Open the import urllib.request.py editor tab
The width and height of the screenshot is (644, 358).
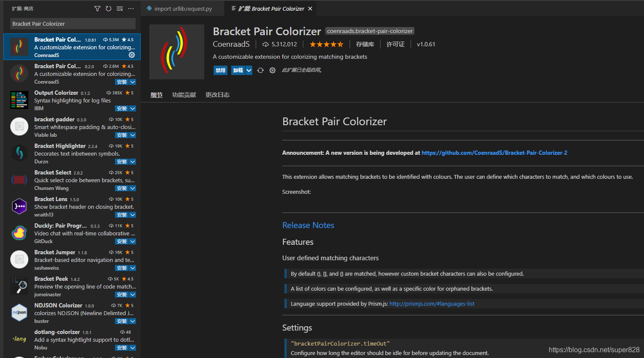(x=182, y=8)
